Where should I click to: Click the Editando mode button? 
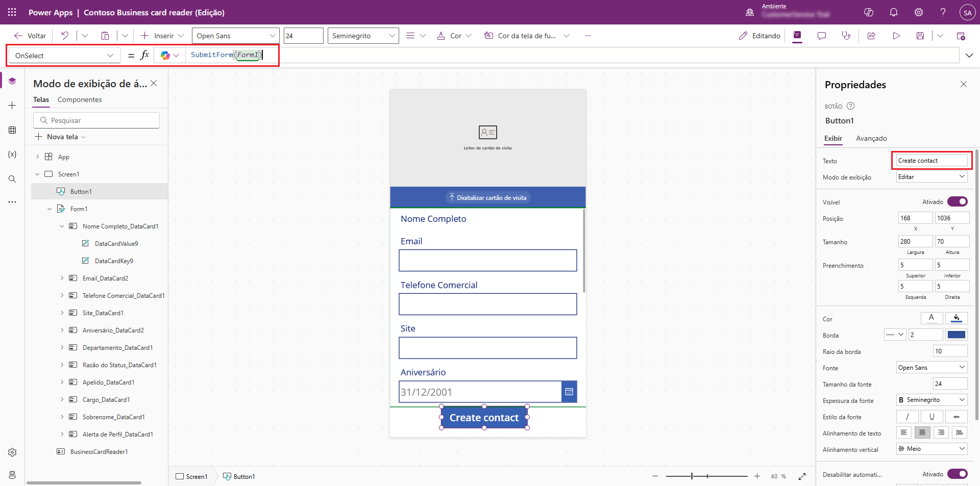tap(759, 36)
